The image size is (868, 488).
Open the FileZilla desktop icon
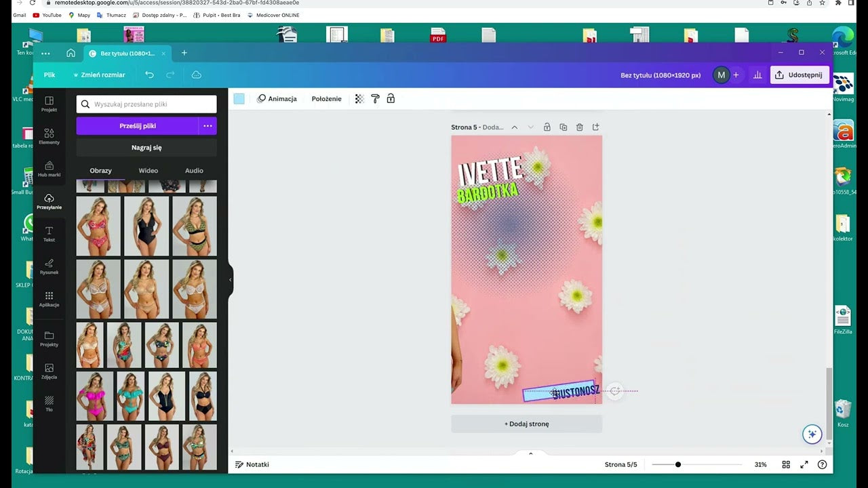pos(843,321)
